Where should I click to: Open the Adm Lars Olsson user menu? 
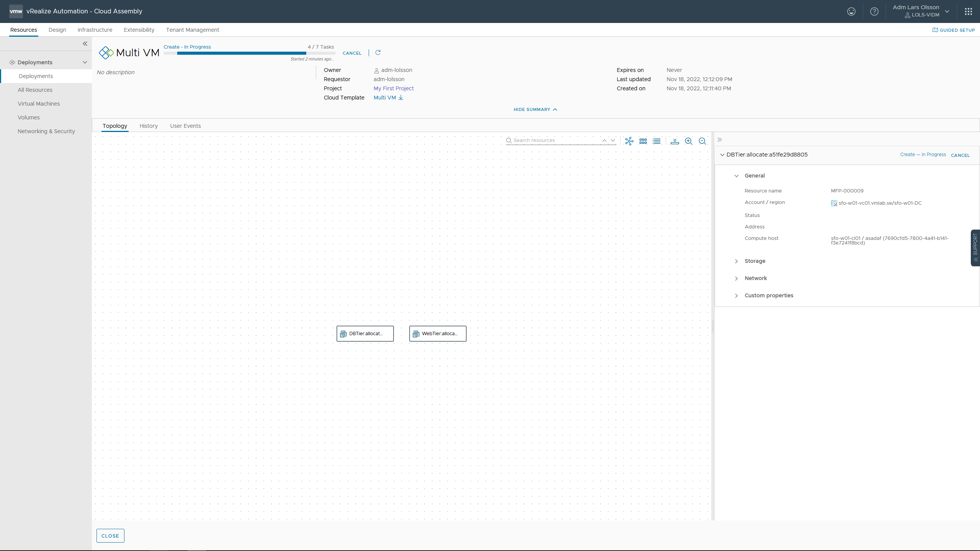pos(921,11)
